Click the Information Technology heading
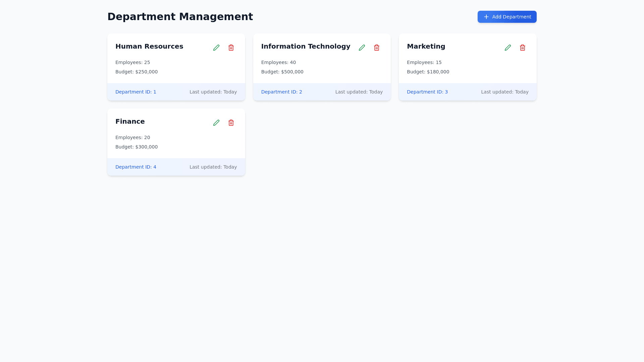 [306, 46]
